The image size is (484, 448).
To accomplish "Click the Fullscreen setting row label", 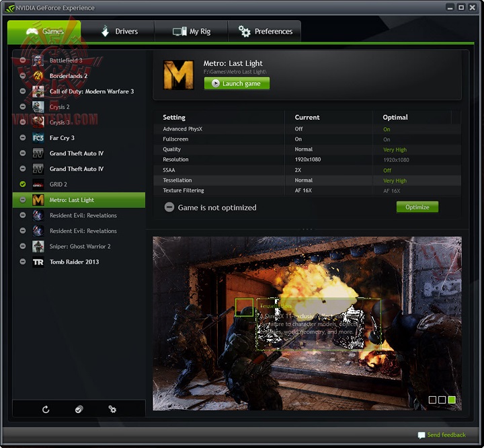I will point(175,139).
